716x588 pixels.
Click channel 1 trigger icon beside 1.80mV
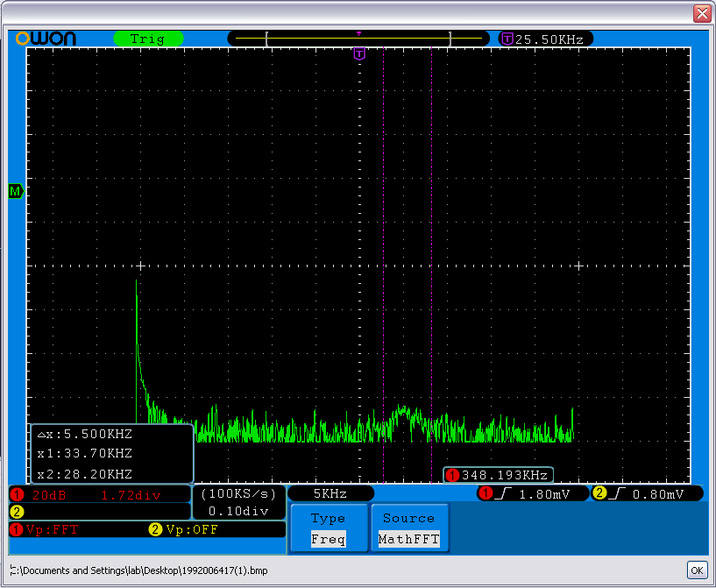(486, 493)
